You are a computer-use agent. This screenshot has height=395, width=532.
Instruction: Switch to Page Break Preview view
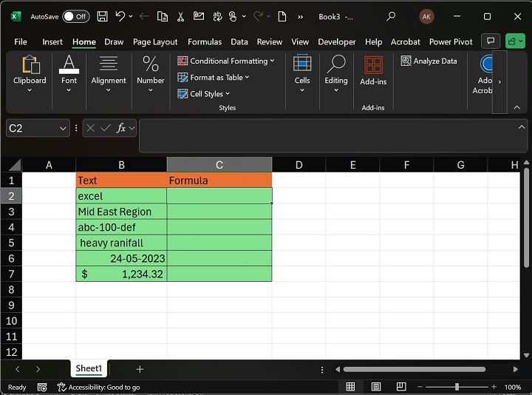click(x=401, y=387)
